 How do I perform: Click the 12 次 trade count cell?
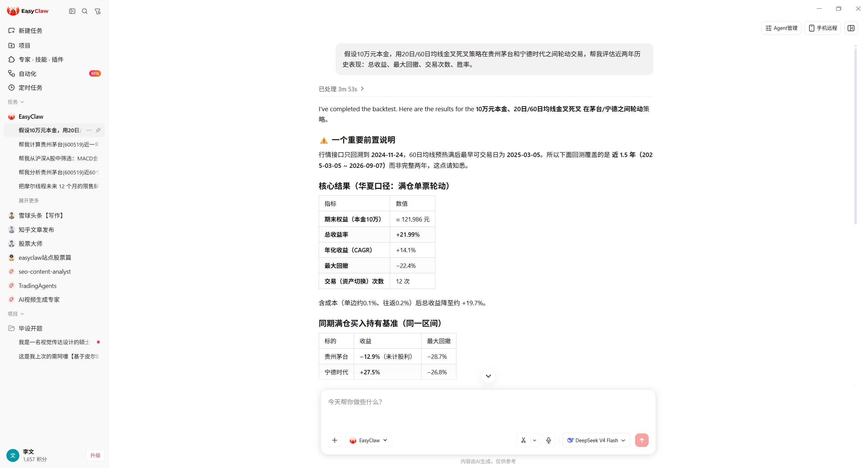413,281
